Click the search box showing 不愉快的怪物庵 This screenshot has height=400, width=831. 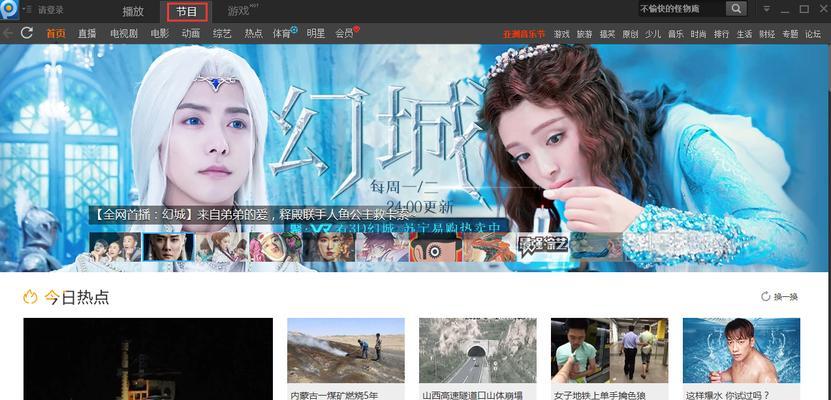[x=681, y=9]
